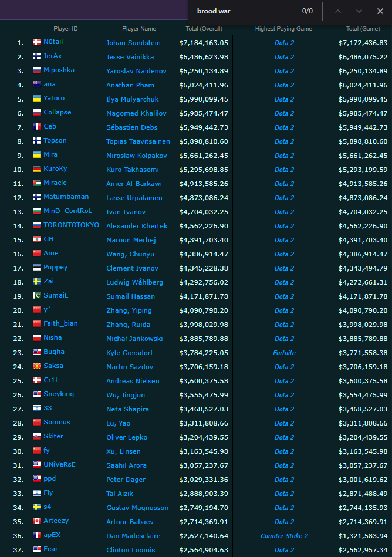This screenshot has width=392, height=557.
Task: Open UNiVeRsE player ID link
Action: [59, 465]
